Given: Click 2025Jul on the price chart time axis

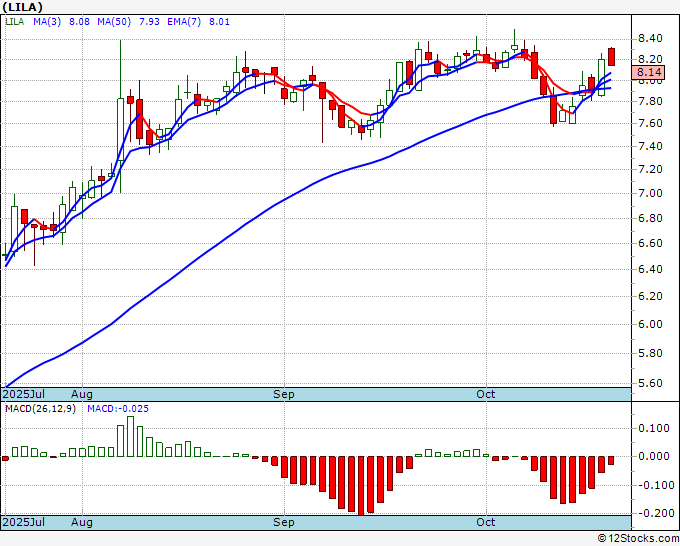Looking at the screenshot, I should [x=24, y=394].
